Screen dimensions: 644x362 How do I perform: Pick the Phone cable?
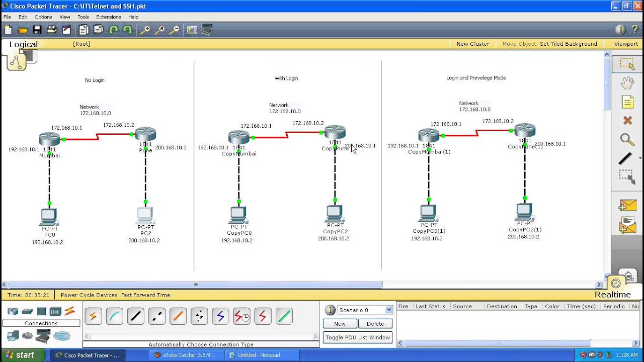[199, 316]
